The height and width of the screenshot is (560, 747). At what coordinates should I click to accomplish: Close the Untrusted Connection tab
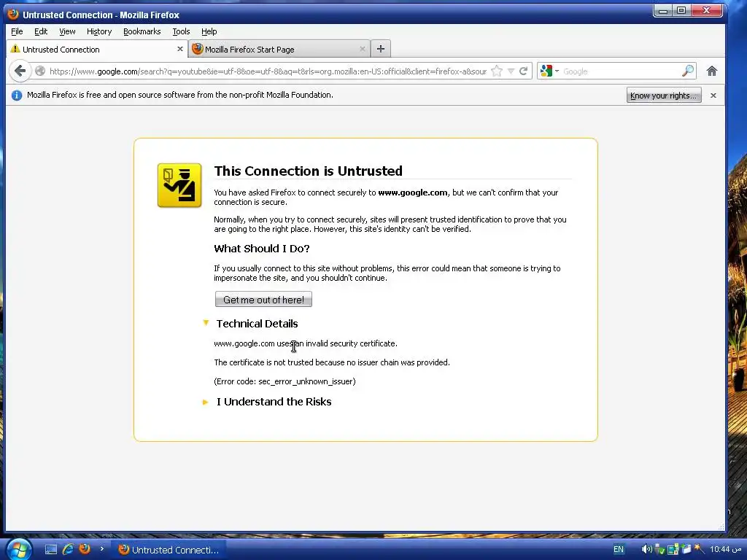(179, 49)
